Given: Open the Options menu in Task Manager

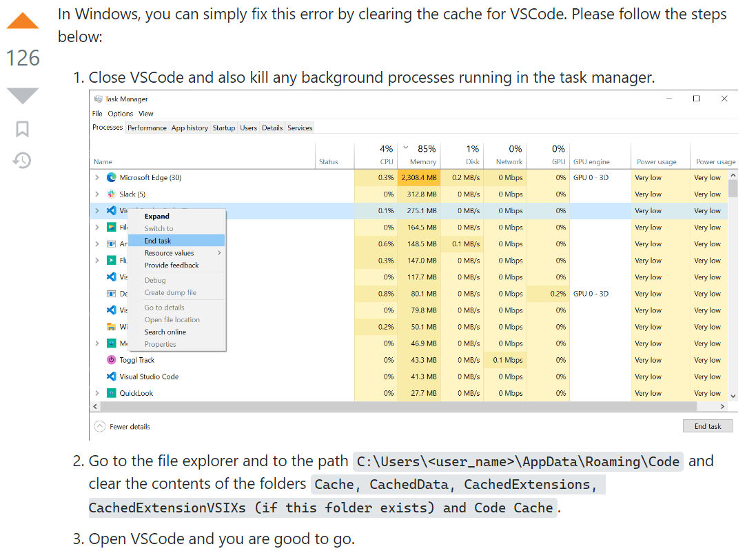Looking at the screenshot, I should (121, 114).
